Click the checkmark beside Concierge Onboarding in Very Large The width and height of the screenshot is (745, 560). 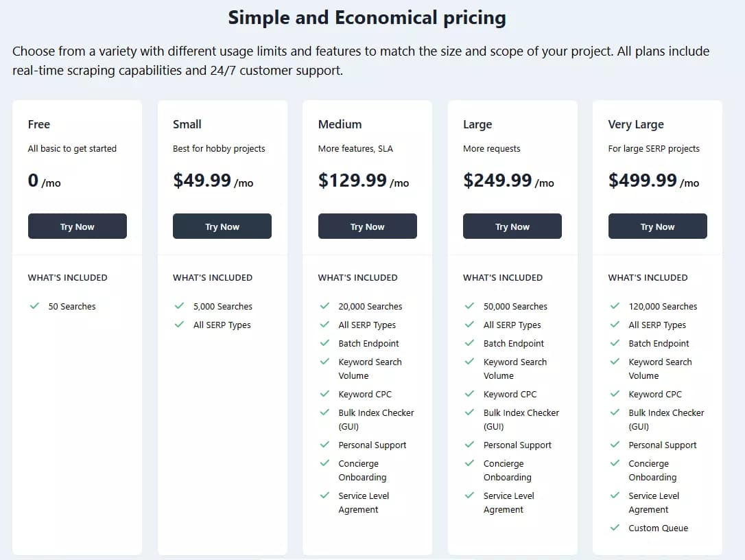click(615, 463)
